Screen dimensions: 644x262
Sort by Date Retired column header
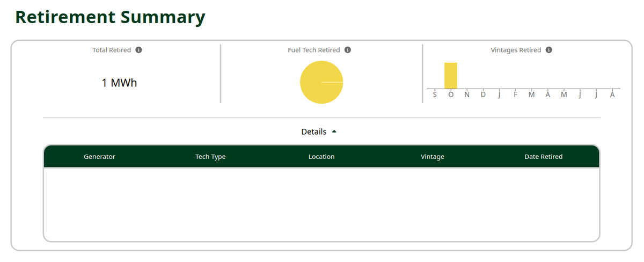point(544,157)
